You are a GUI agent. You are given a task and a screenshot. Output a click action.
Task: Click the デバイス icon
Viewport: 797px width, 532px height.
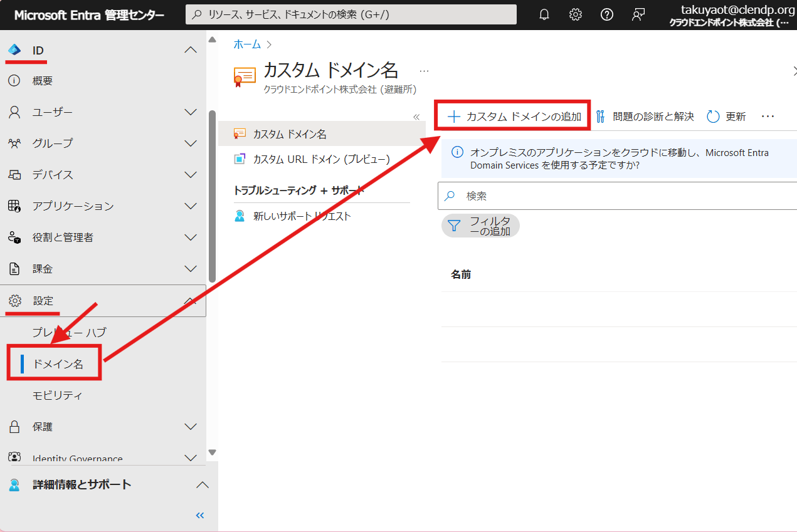pos(14,175)
